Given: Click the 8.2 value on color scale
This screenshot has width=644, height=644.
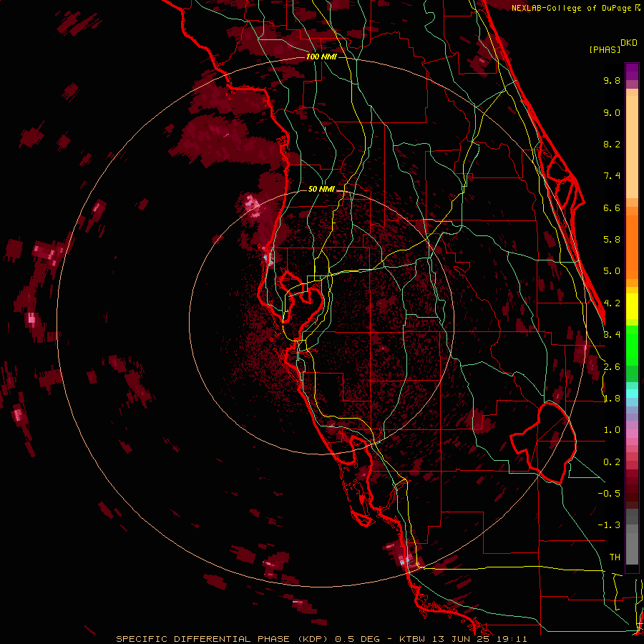Looking at the screenshot, I should click(x=612, y=144).
